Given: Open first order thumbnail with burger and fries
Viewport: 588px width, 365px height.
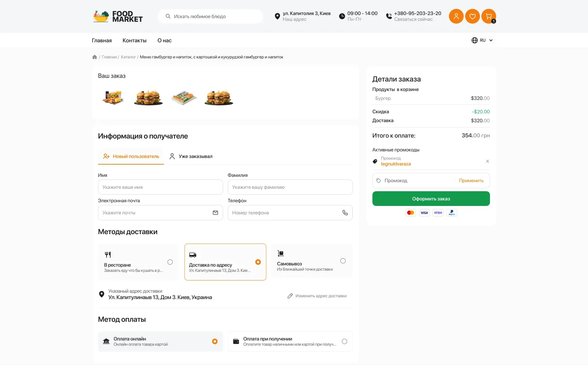Looking at the screenshot, I should click(113, 97).
